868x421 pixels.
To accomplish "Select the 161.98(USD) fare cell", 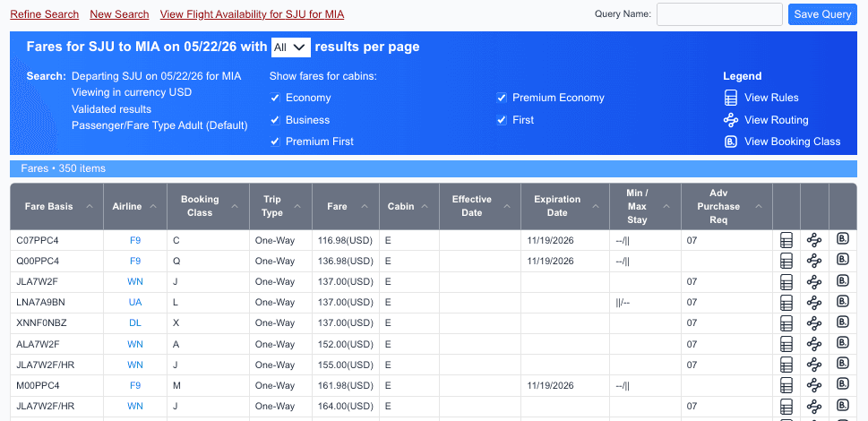I will coord(346,386).
